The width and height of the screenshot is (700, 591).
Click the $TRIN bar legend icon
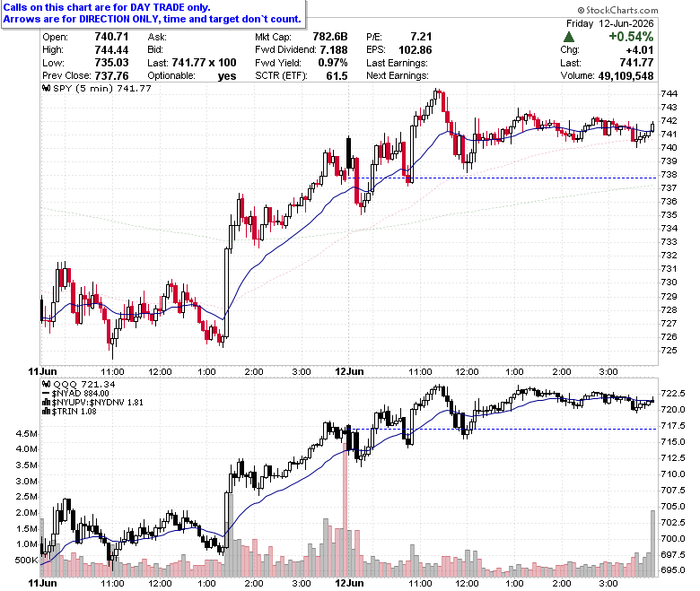[46, 412]
